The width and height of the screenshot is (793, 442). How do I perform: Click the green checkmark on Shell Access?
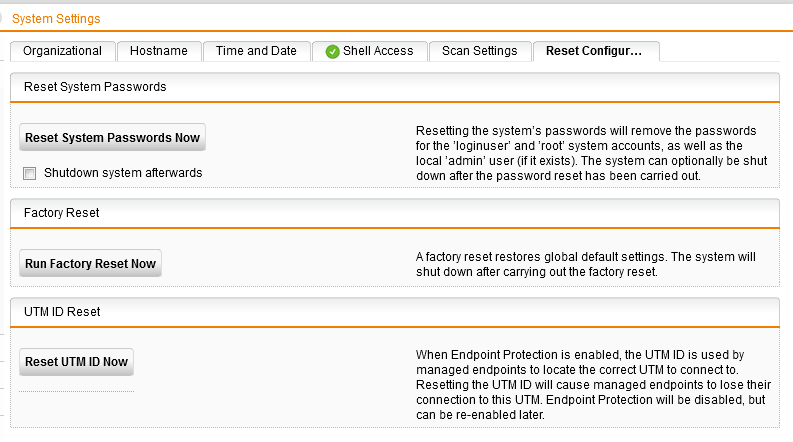coord(332,51)
